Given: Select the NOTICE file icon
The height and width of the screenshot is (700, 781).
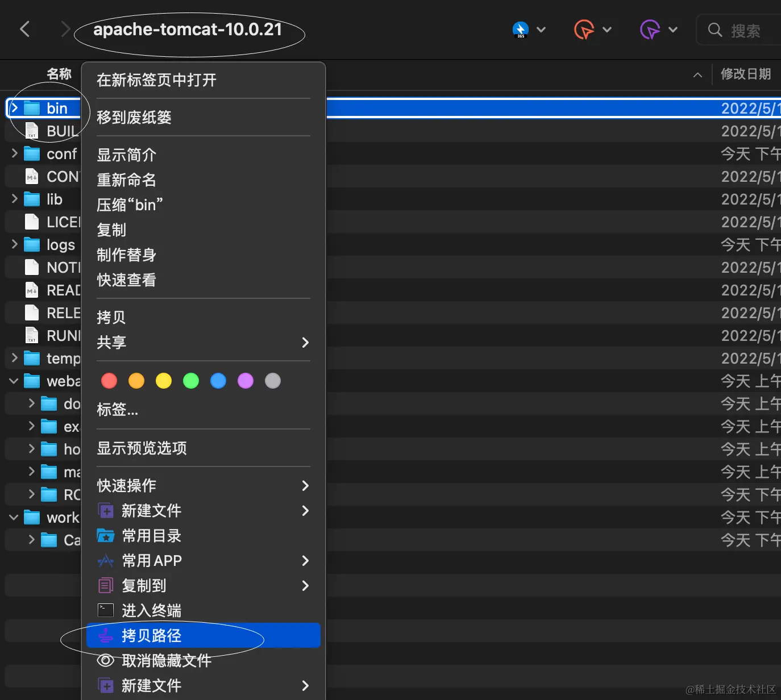Looking at the screenshot, I should point(32,267).
